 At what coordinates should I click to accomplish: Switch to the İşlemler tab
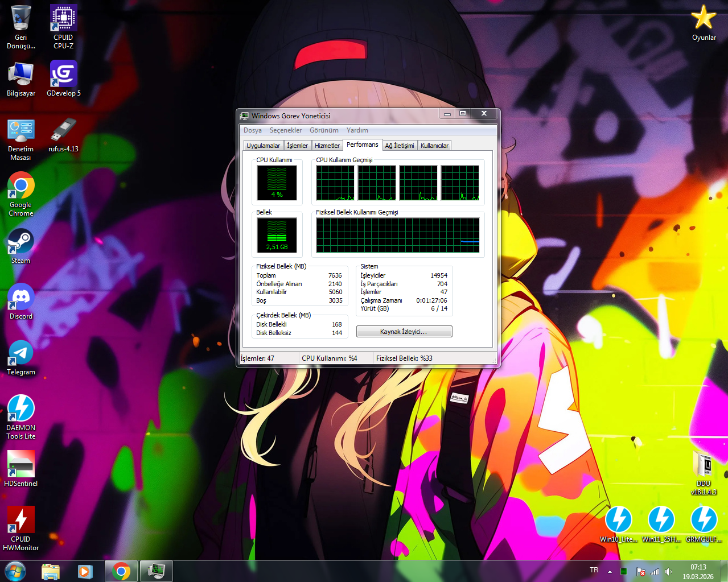pos(297,146)
